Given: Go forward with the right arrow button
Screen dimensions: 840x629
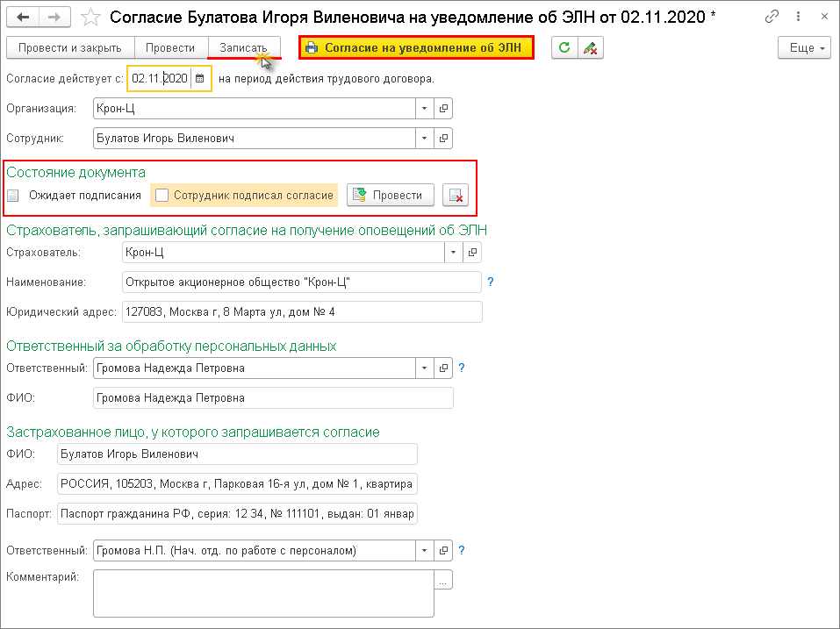Looking at the screenshot, I should pos(54,18).
